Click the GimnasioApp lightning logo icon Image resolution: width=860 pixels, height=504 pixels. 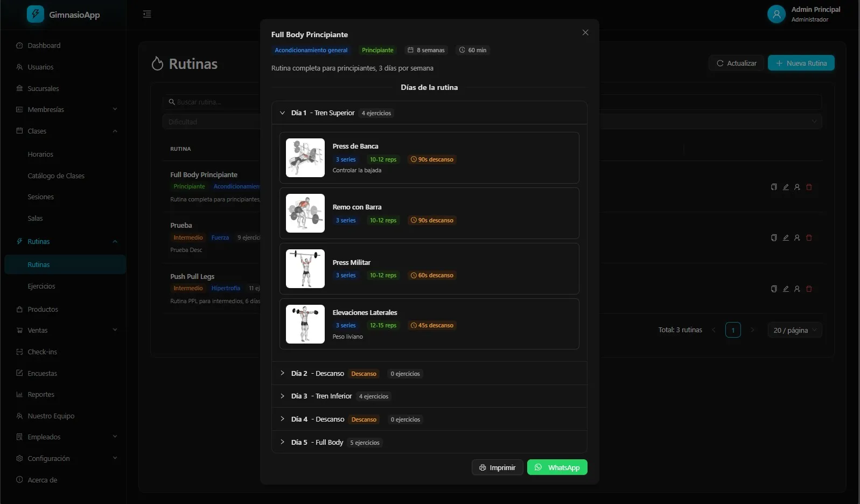pyautogui.click(x=36, y=14)
